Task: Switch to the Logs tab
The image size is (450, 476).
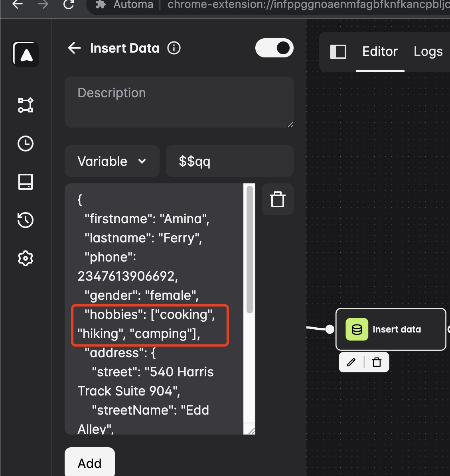Action: point(428,51)
